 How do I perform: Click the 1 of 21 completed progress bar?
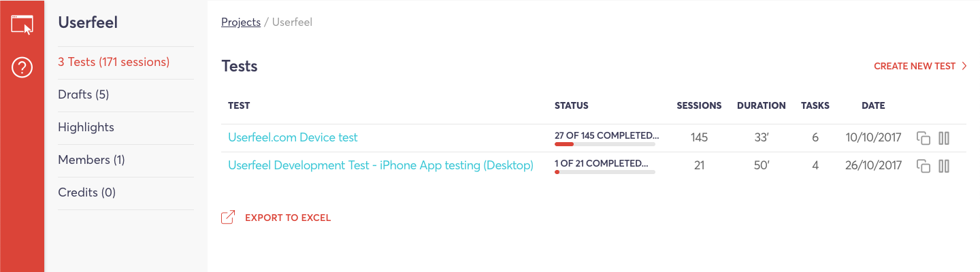point(605,172)
